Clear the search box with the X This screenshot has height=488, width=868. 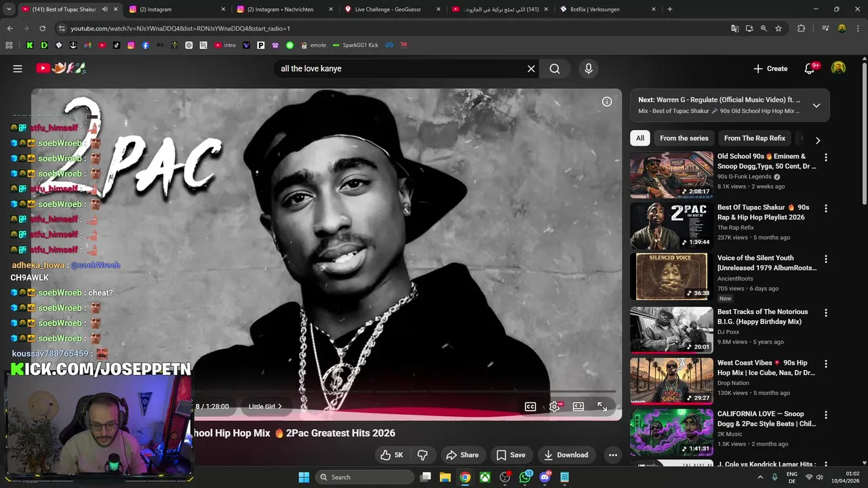[x=531, y=68]
